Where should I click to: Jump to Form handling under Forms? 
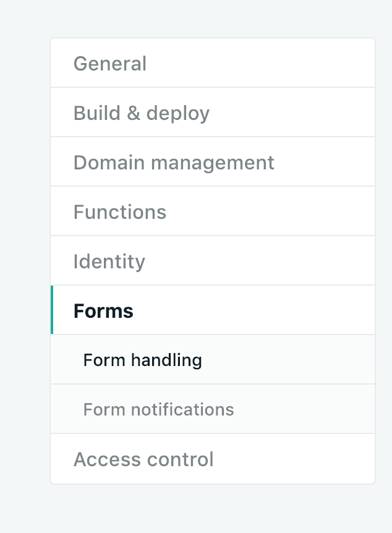142,360
